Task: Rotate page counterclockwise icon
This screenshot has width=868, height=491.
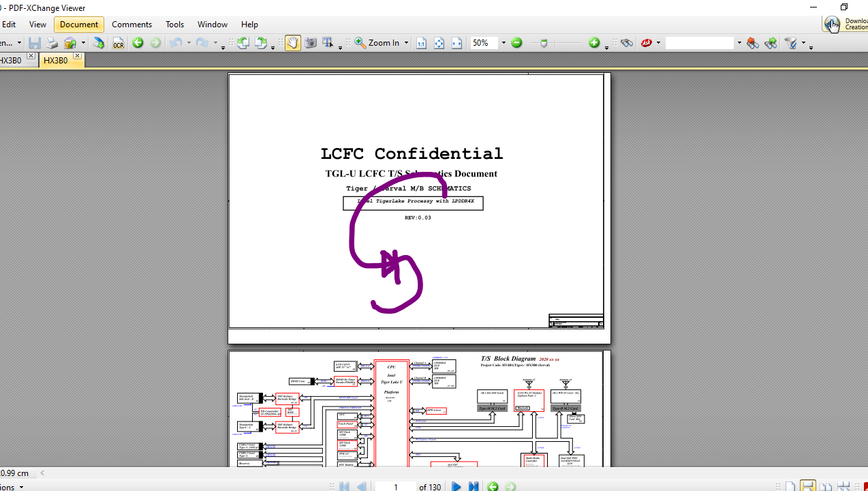Action: tap(243, 43)
